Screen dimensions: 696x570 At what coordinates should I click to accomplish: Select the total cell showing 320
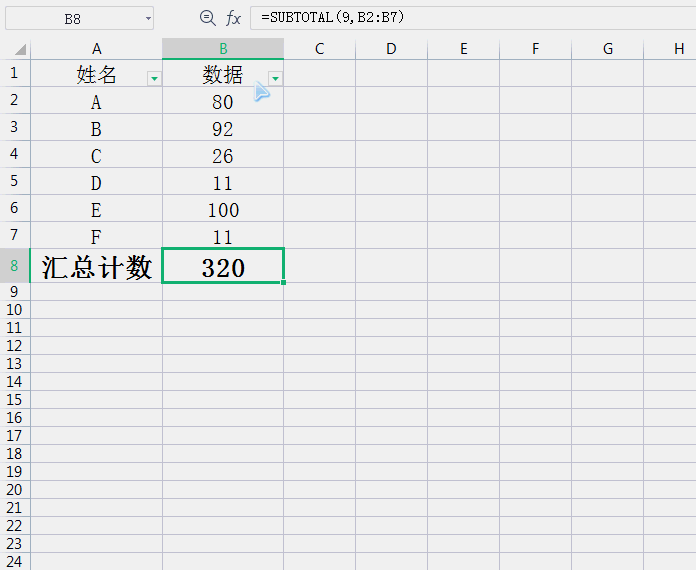point(223,265)
